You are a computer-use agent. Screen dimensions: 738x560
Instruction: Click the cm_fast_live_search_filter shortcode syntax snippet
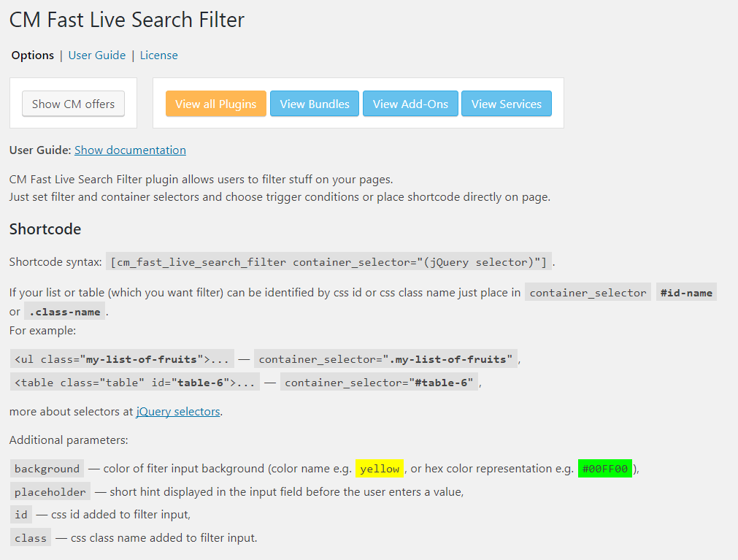coord(328,262)
